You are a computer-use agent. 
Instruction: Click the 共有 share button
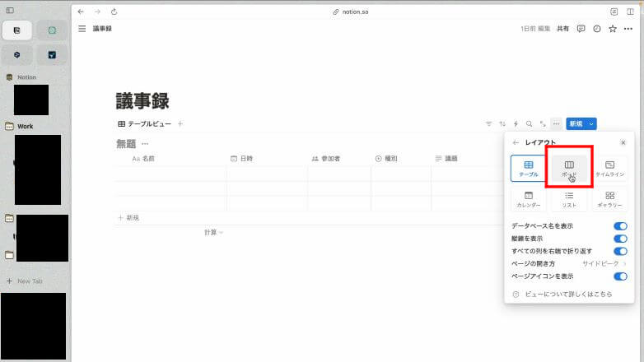[562, 28]
